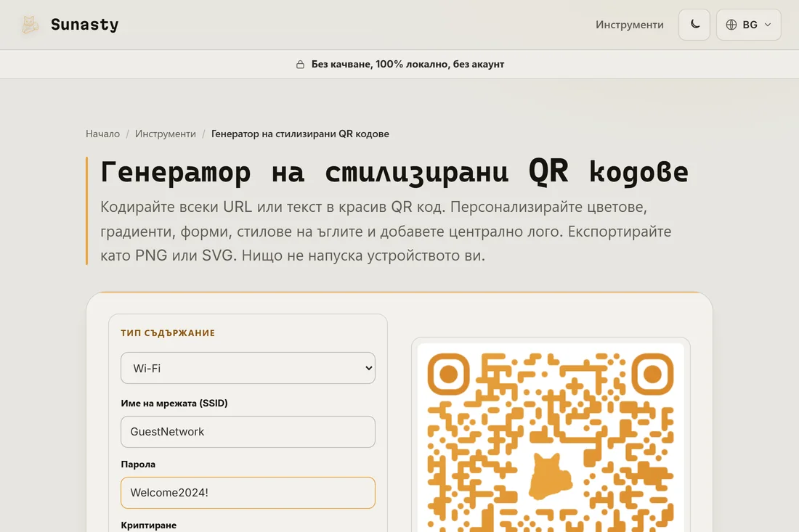Click the Криптиране label
Screen dimensions: 799x532
(x=149, y=525)
